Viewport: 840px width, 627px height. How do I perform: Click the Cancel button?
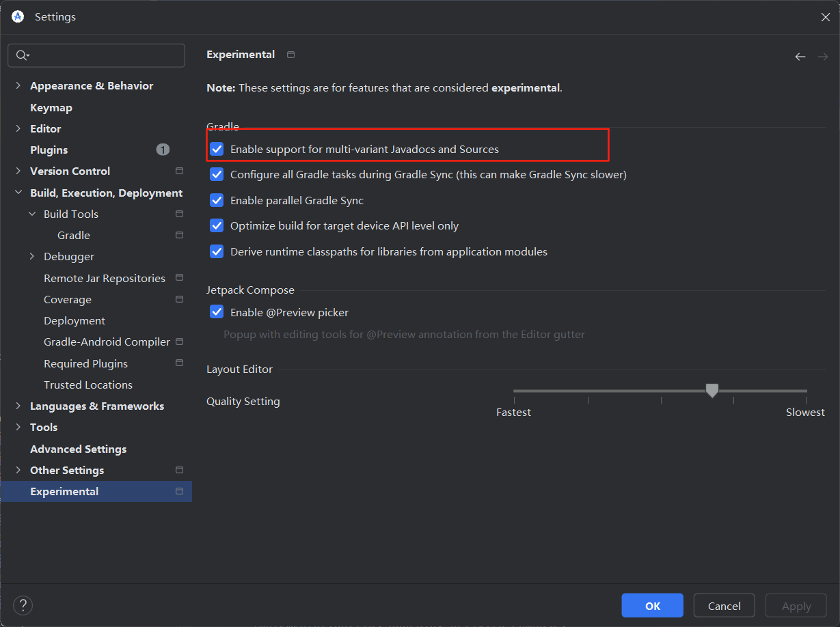click(724, 606)
